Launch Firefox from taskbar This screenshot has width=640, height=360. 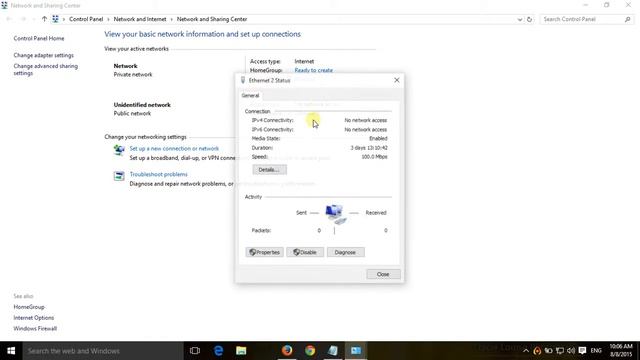287,351
